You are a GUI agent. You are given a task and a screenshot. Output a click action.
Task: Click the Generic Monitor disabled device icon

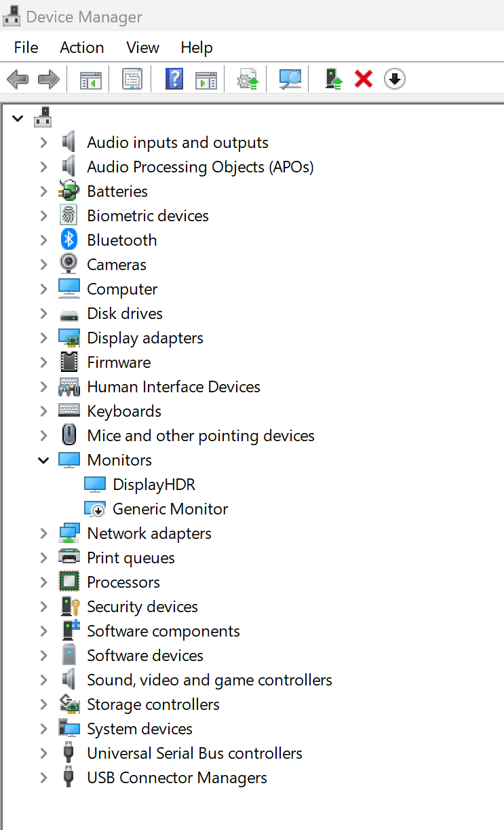tap(95, 508)
